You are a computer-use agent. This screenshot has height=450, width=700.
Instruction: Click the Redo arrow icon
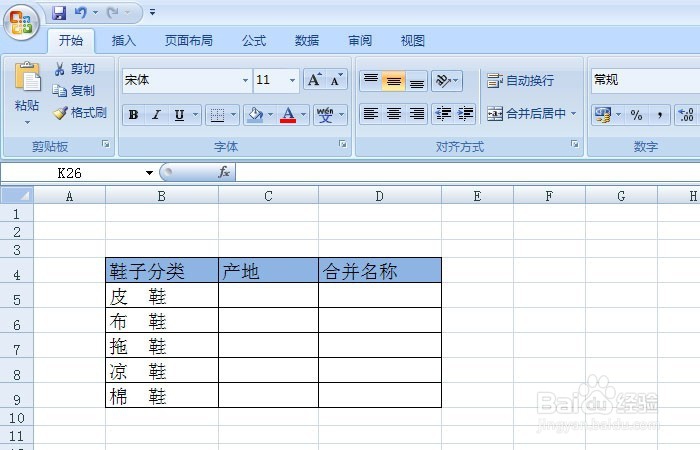(x=112, y=13)
